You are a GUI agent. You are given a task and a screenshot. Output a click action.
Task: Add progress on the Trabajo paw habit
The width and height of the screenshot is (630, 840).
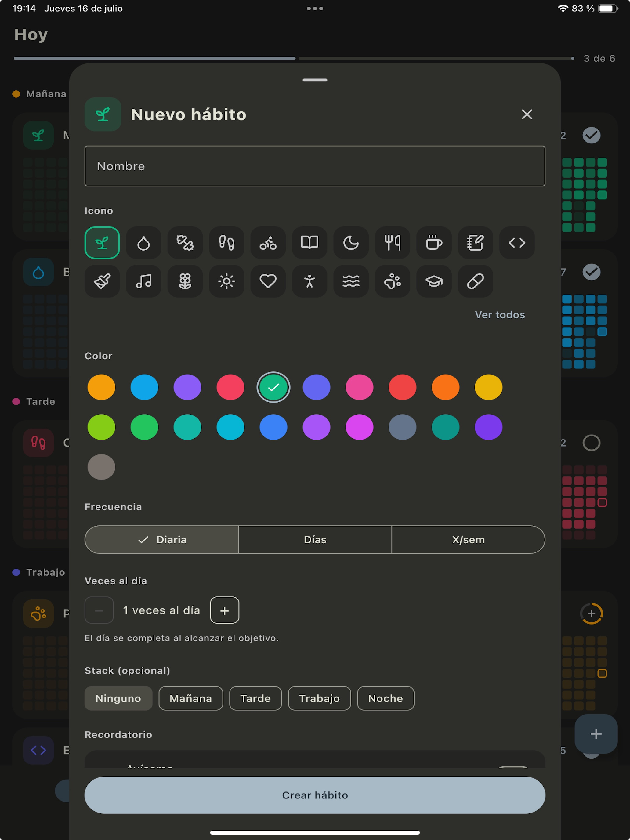click(x=591, y=614)
